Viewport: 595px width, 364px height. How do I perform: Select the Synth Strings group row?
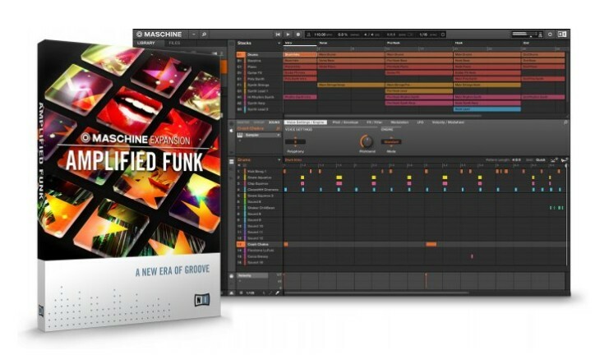259,85
